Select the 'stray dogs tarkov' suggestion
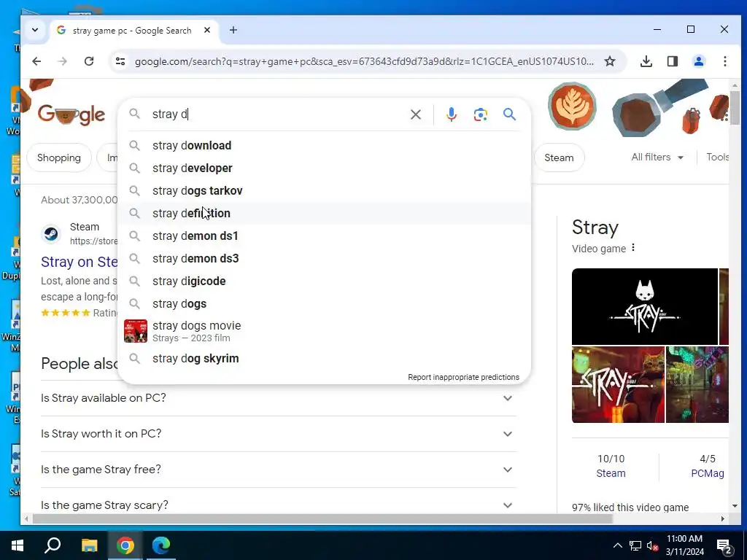This screenshot has width=747, height=560. pos(324,191)
